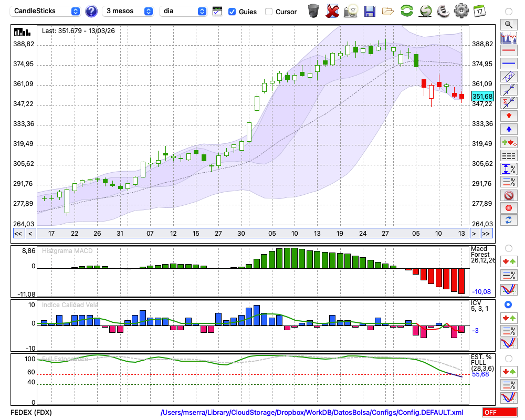The width and height of the screenshot is (525, 420).
Task: Click the trash can delete icon
Action: [313, 11]
